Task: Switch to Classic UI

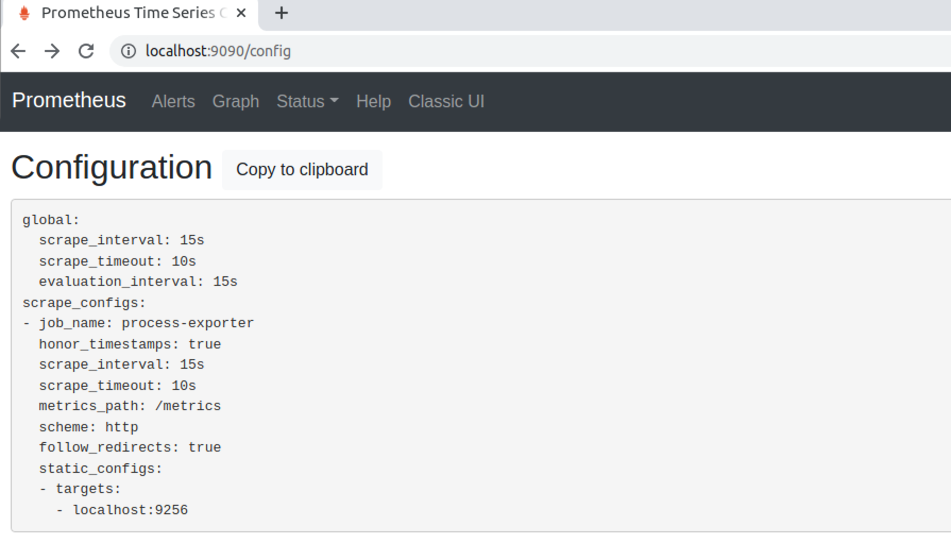Action: [x=446, y=101]
